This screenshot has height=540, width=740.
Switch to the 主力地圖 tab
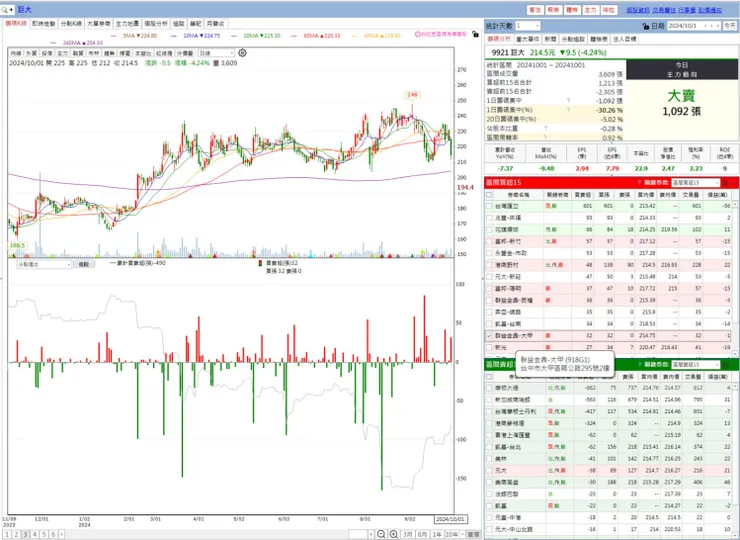pos(127,24)
